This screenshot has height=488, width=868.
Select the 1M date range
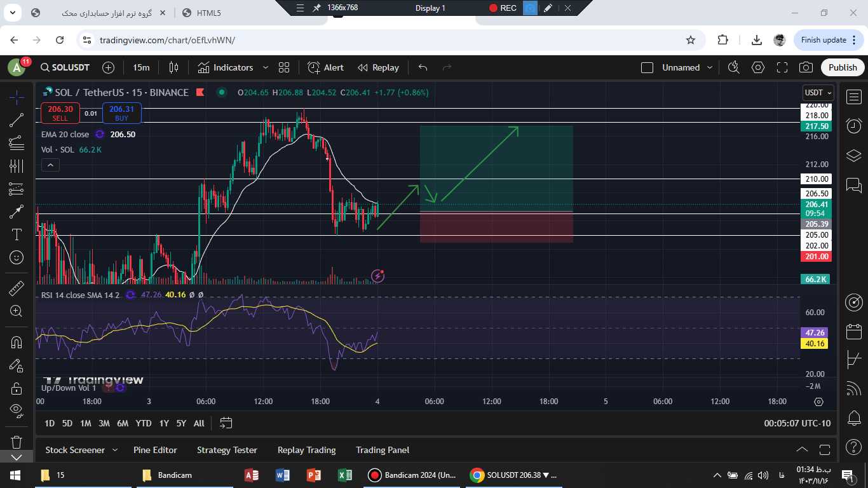86,423
